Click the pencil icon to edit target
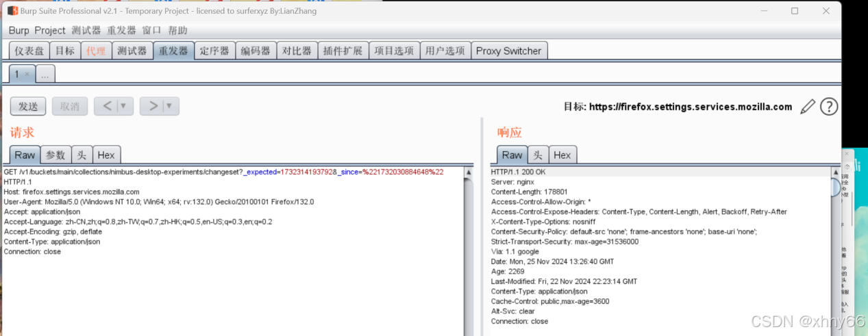The width and height of the screenshot is (868, 336). [808, 107]
